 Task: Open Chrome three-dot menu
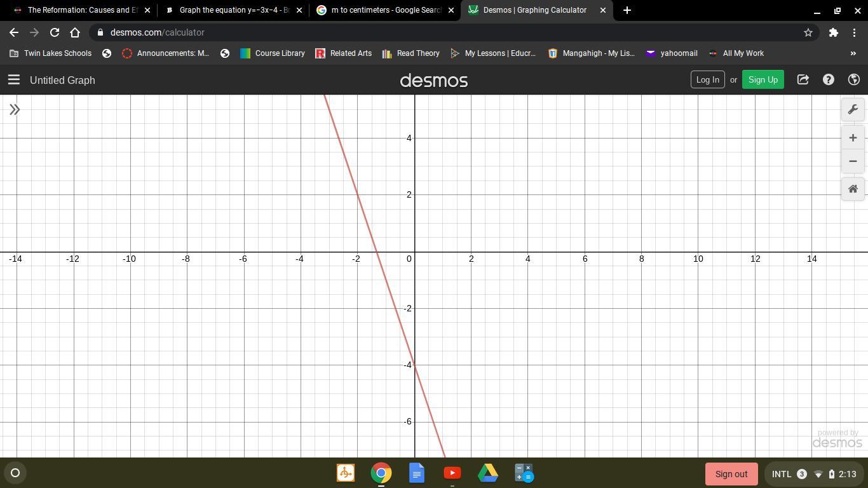click(x=855, y=32)
